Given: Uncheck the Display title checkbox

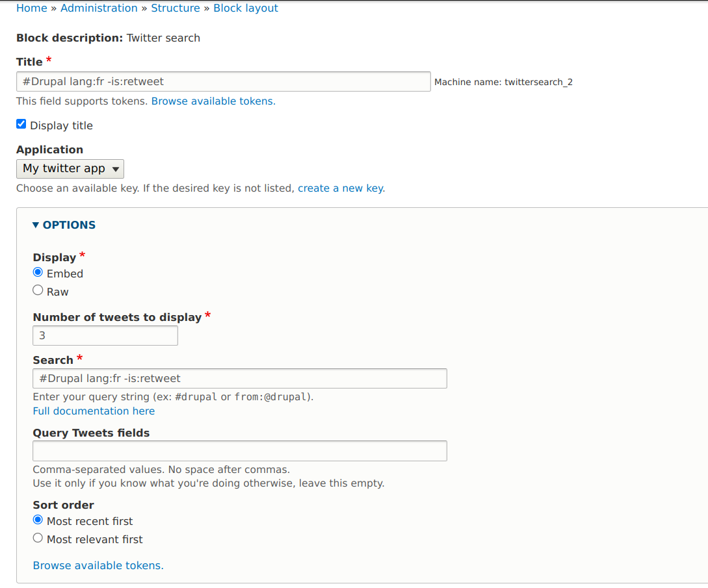Looking at the screenshot, I should (21, 124).
